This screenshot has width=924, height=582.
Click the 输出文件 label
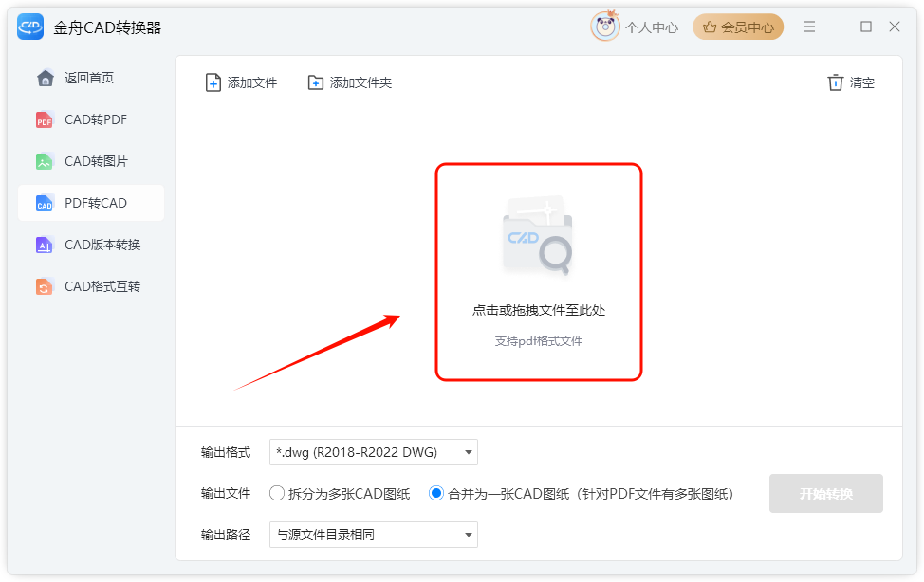pyautogui.click(x=226, y=493)
